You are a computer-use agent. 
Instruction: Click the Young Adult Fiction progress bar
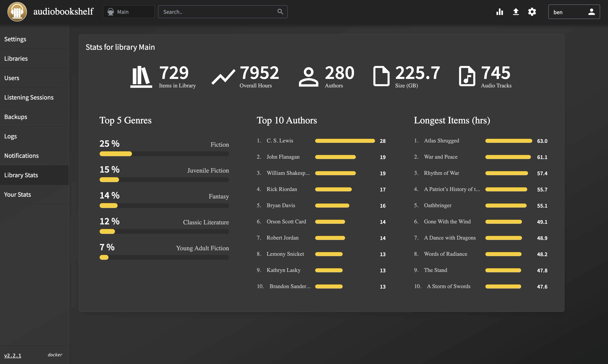click(x=164, y=257)
